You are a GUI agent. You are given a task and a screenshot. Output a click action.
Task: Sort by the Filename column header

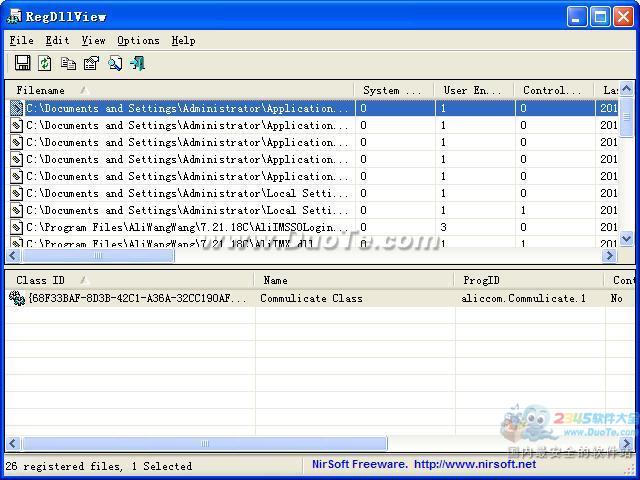(x=180, y=90)
